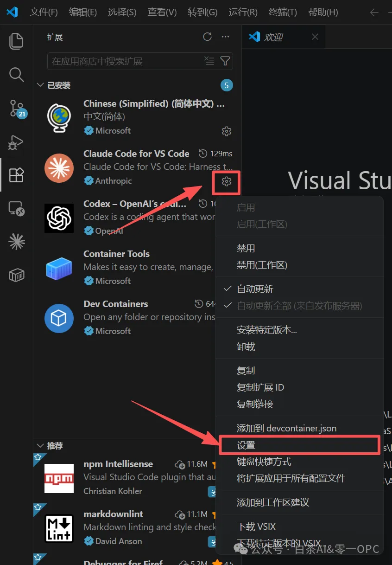Viewport: 392px width, 565px height.
Task: Open Dev Containers extension title
Action: click(116, 304)
